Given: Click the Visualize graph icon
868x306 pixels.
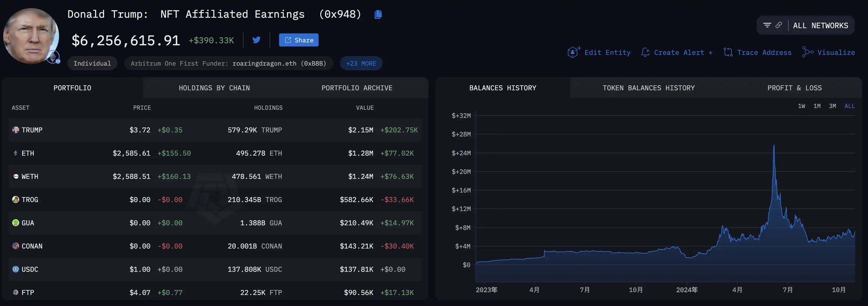Looking at the screenshot, I should [808, 52].
